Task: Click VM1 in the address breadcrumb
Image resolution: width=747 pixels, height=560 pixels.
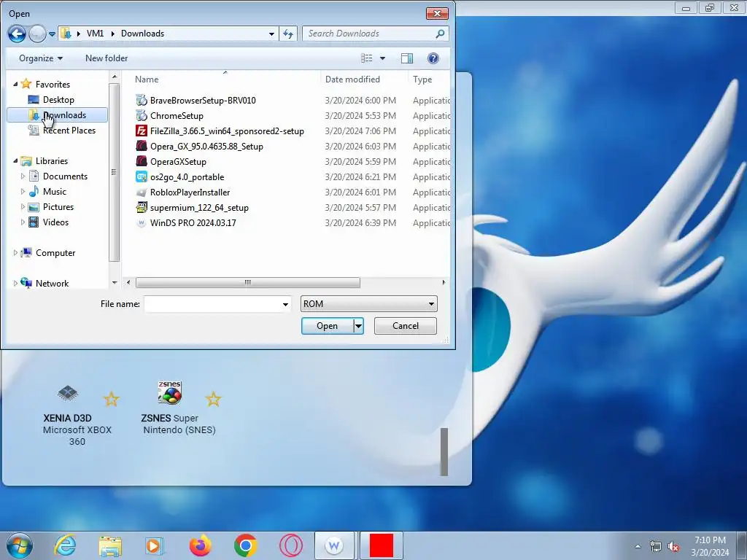Action: pyautogui.click(x=95, y=34)
